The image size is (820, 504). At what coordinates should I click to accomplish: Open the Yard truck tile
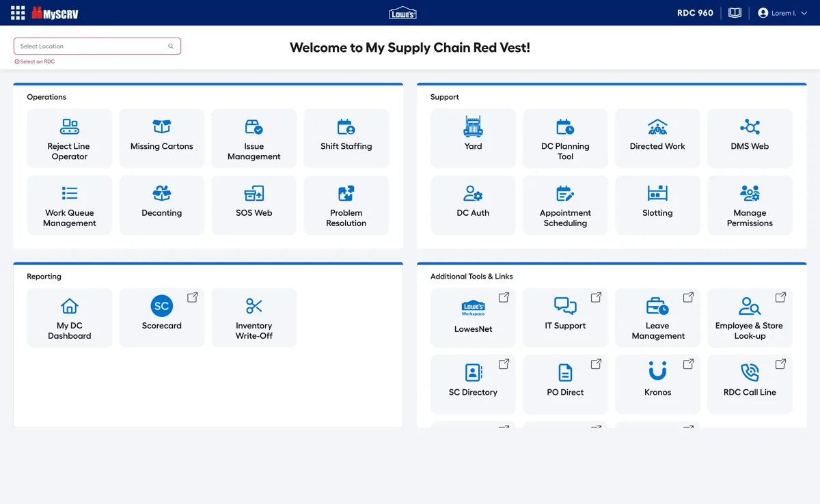tap(473, 139)
